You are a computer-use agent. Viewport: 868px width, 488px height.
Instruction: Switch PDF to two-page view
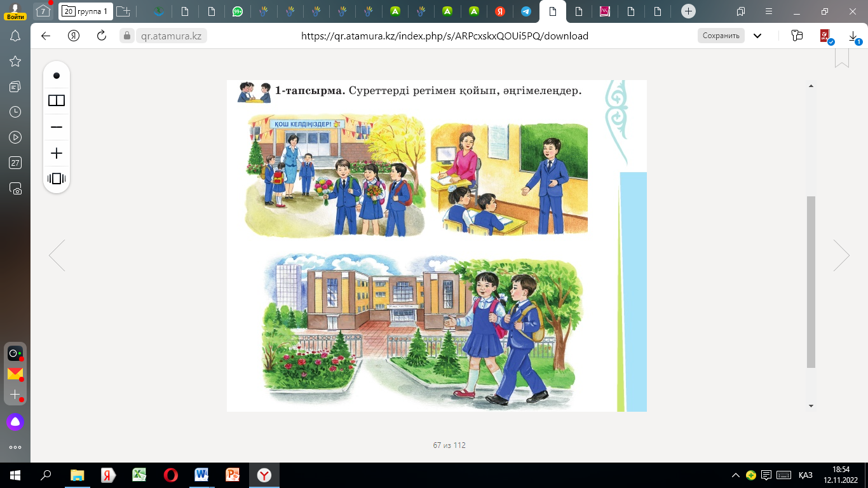coord(57,100)
